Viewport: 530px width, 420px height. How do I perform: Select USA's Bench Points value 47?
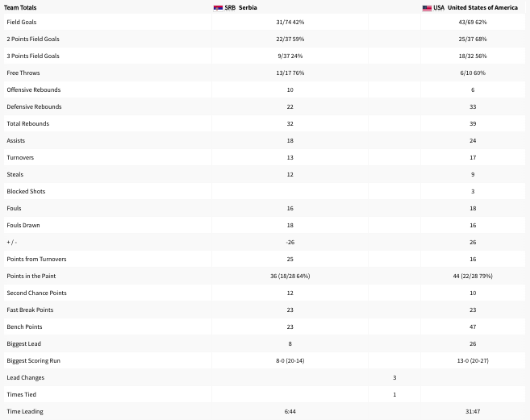click(x=473, y=326)
